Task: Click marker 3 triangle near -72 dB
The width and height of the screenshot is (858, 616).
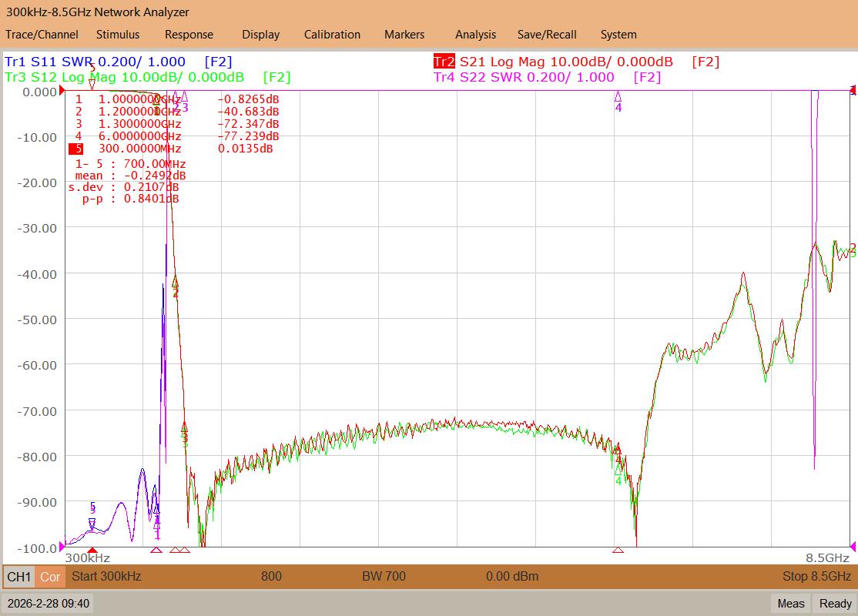Action: [x=184, y=427]
